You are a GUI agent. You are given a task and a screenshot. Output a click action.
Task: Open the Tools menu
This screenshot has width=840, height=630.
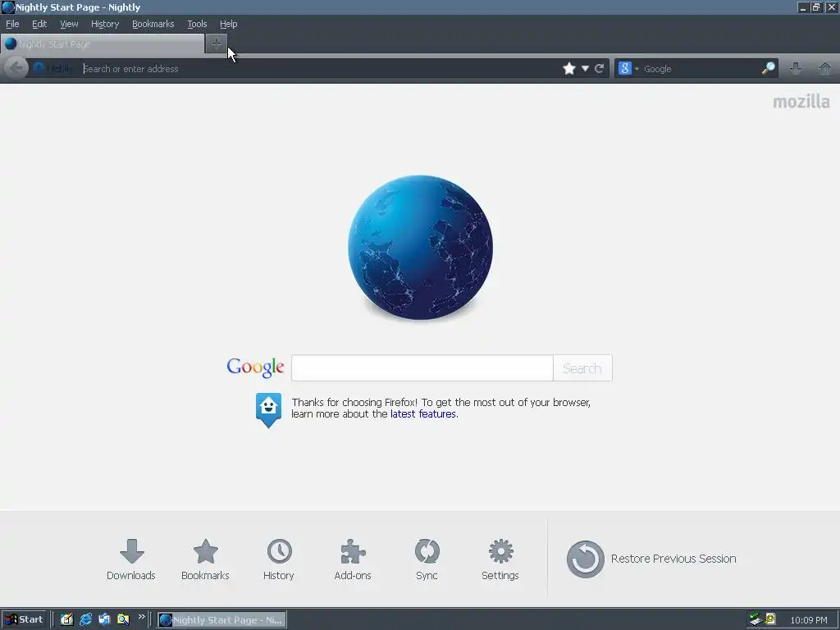(x=197, y=24)
